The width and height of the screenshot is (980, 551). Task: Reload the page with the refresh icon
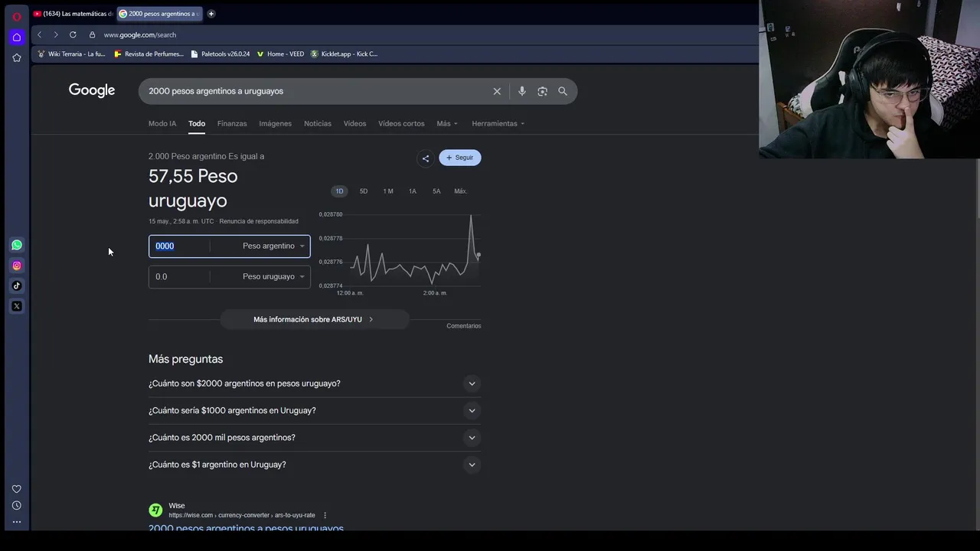[x=73, y=34]
